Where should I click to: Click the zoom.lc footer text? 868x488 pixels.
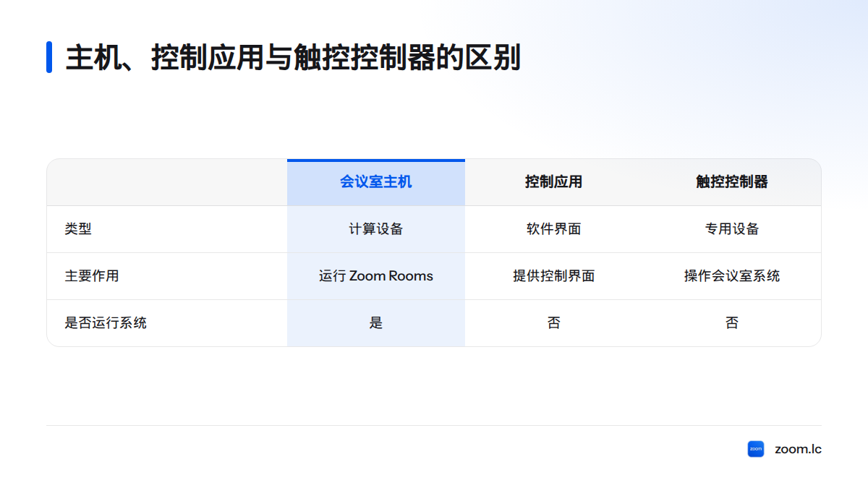click(798, 449)
